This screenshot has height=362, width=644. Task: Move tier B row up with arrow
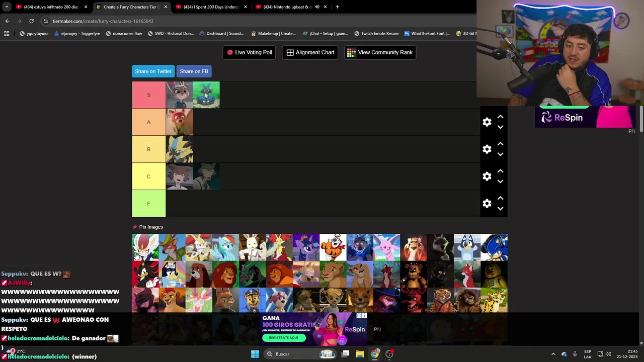click(x=500, y=144)
